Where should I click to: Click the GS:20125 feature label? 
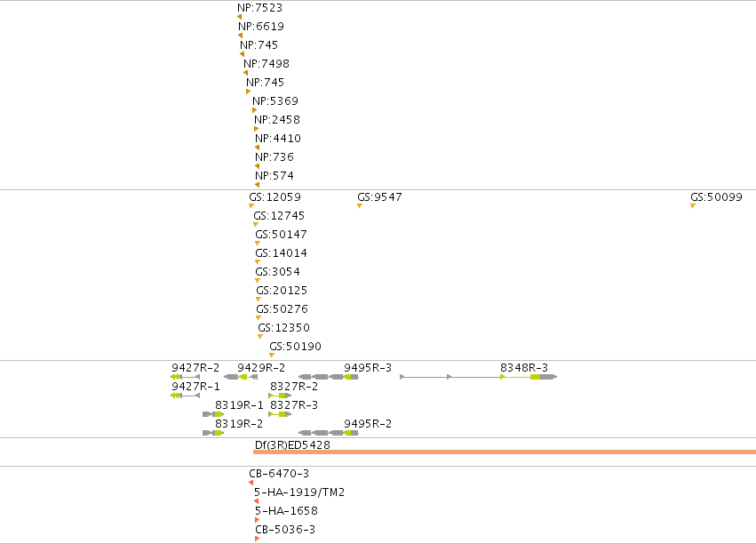[x=282, y=291]
